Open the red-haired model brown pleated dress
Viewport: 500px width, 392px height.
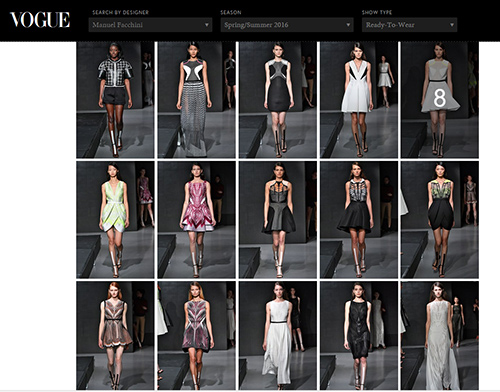click(x=115, y=336)
